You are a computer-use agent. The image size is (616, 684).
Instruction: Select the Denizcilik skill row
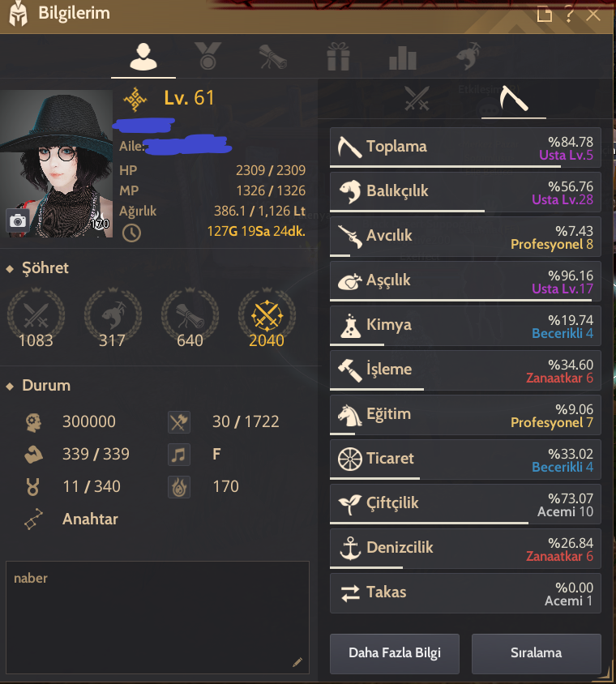(x=465, y=549)
